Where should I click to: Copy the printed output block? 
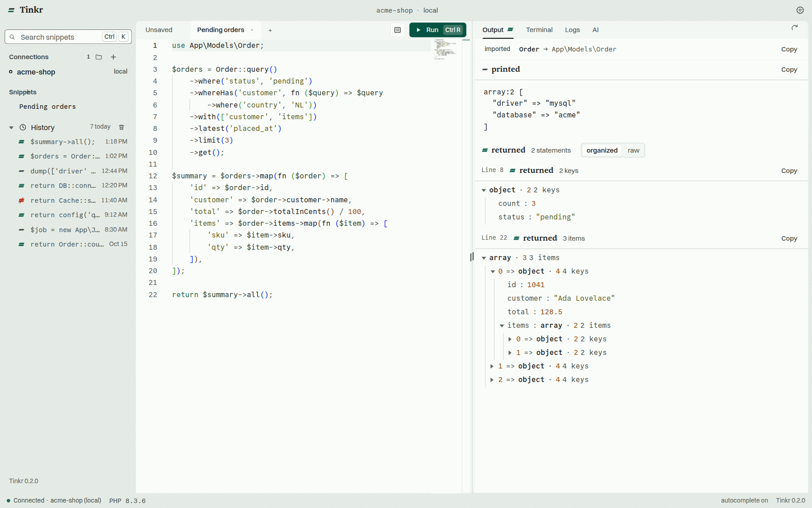pos(789,70)
